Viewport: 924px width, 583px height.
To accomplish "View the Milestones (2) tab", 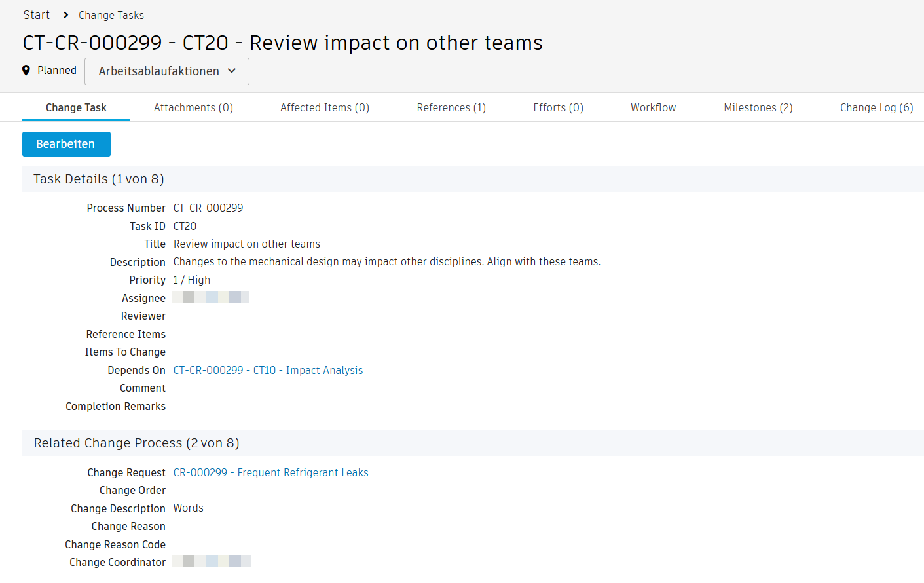I will click(758, 108).
